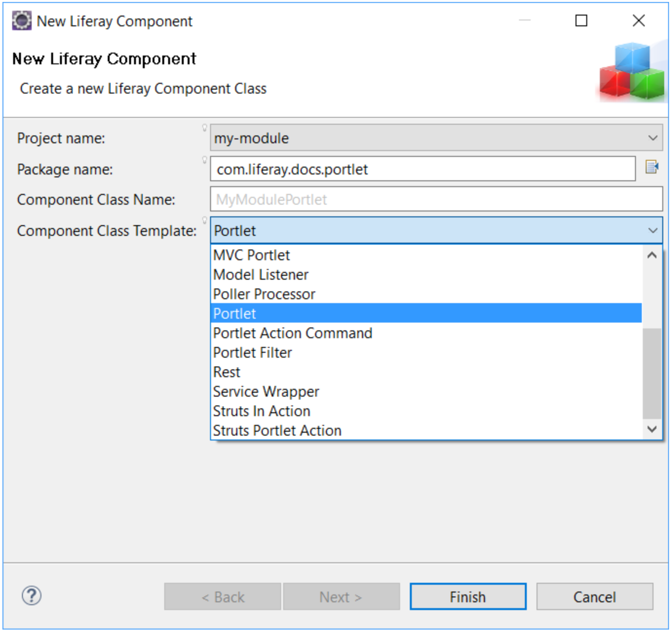The height and width of the screenshot is (632, 672).
Task: Click the package browse icon
Action: (x=652, y=167)
